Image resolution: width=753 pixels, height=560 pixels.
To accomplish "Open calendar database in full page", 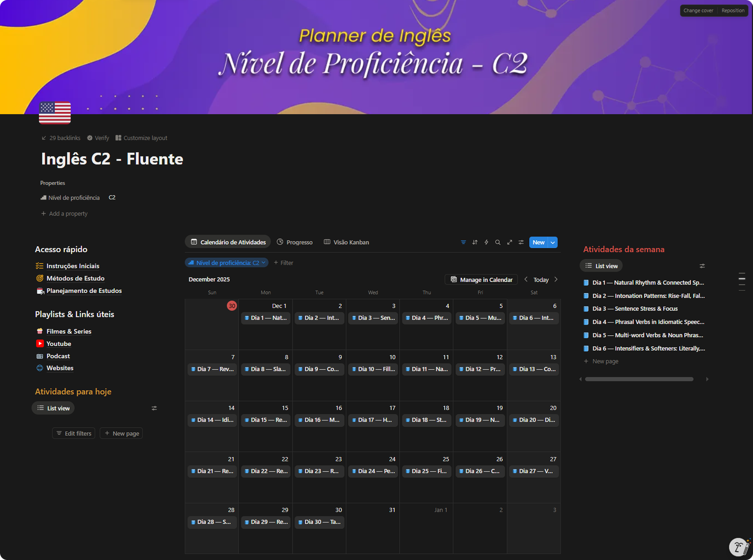I will [x=510, y=242].
